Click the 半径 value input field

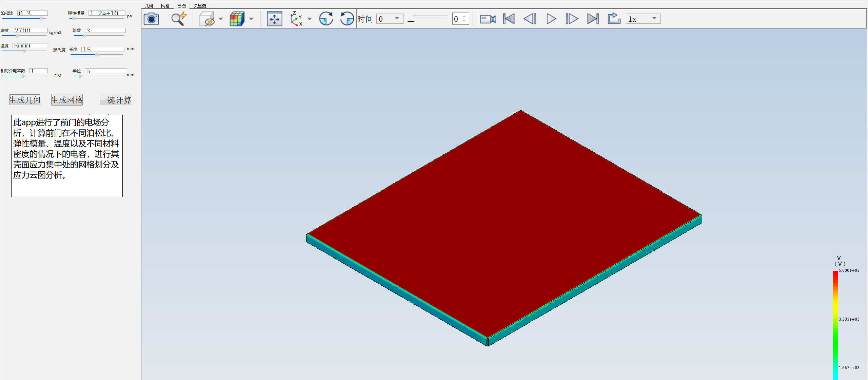(x=106, y=71)
